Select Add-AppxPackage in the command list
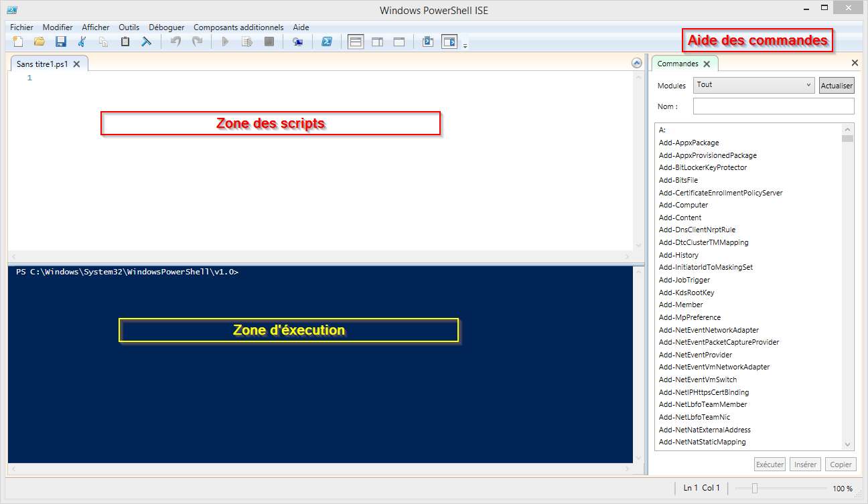This screenshot has width=868, height=504. point(689,143)
